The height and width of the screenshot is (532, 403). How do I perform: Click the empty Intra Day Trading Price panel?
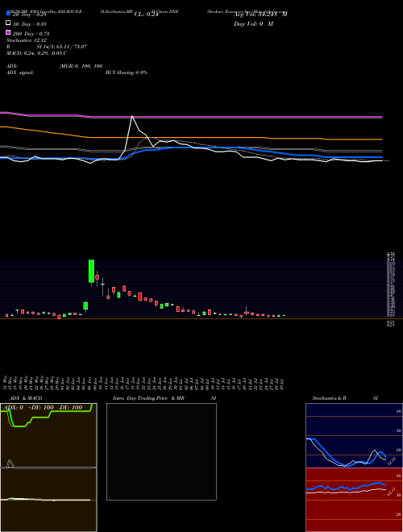coord(161,451)
